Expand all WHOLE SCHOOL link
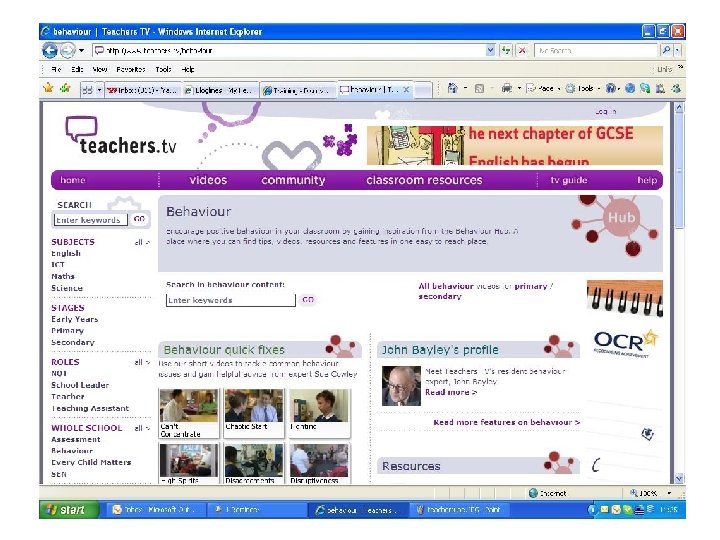Screen dimensions: 720x540 [142, 428]
